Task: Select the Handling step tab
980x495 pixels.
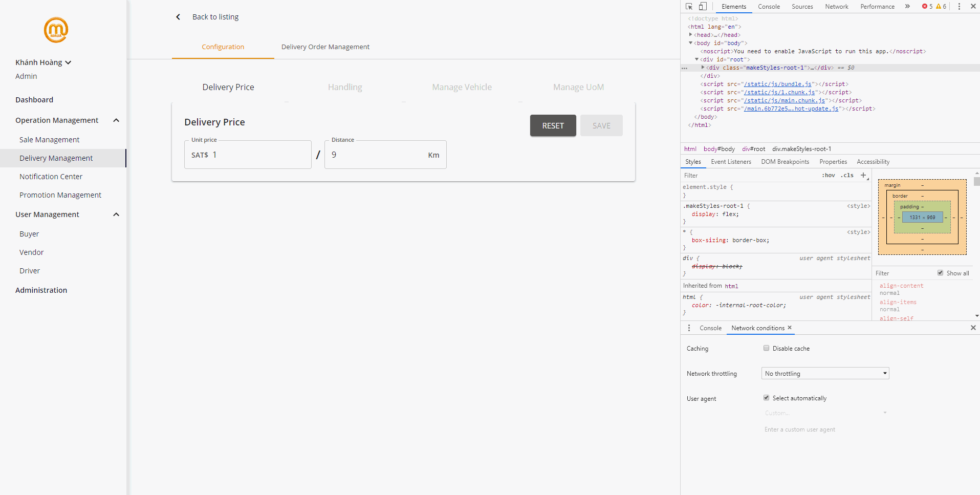Action: [345, 87]
